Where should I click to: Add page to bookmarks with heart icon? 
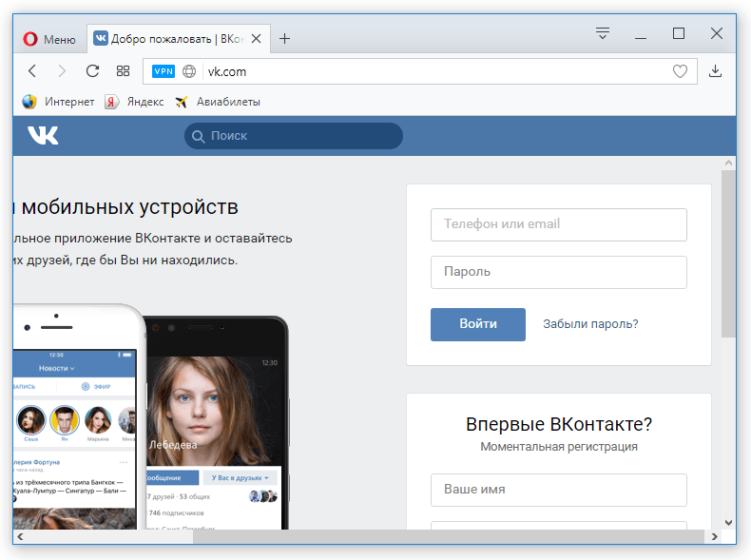pyautogui.click(x=680, y=71)
